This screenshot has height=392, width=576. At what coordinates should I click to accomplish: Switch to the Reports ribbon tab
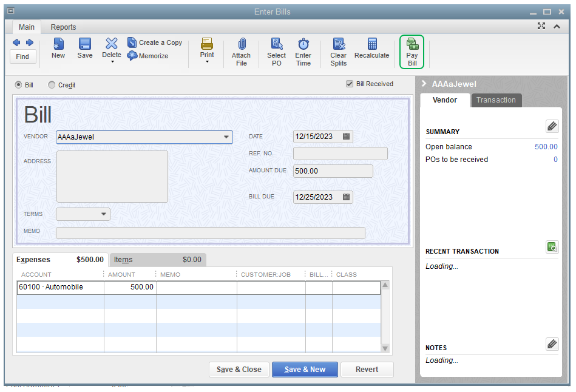(63, 27)
